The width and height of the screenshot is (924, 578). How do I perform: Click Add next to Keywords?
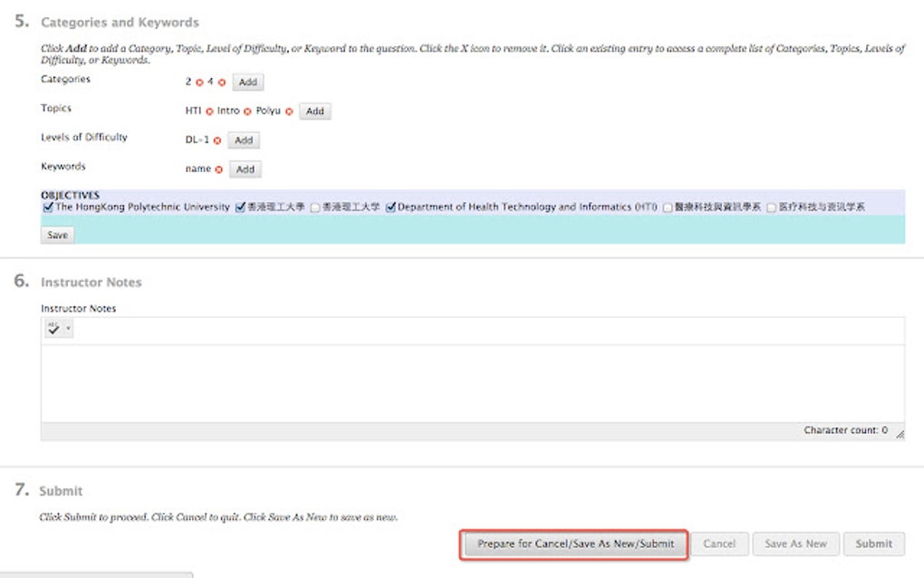246,169
